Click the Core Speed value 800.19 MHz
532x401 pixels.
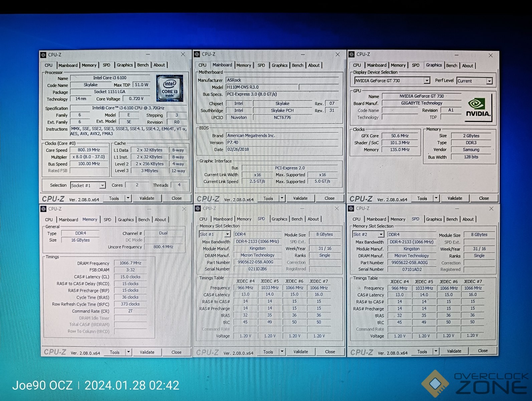pos(89,150)
